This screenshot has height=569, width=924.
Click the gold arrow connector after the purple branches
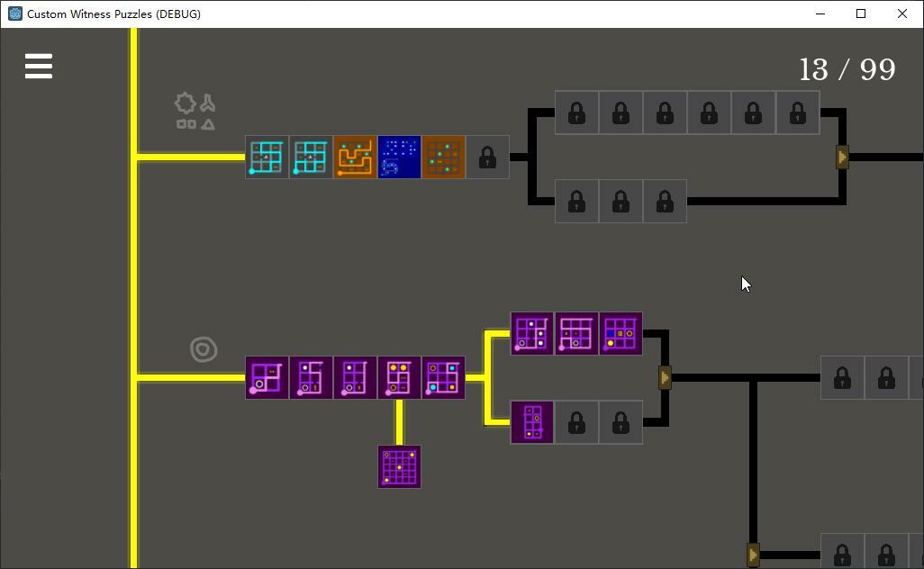coord(665,377)
